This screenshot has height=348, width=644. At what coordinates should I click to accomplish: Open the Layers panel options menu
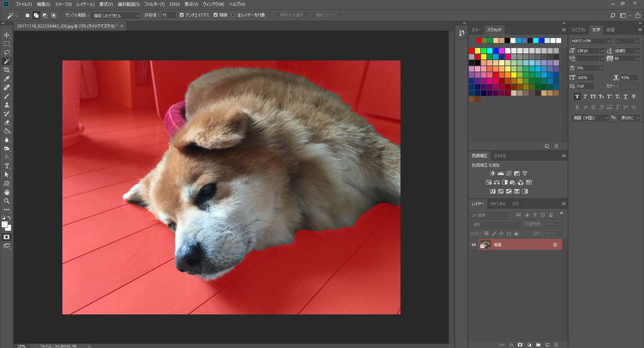(563, 204)
